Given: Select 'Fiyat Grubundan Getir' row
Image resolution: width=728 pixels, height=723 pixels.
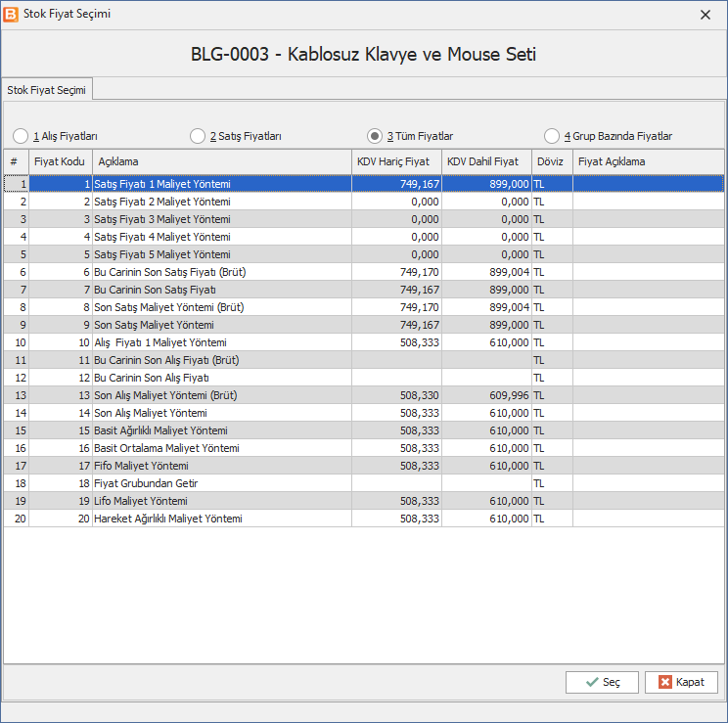Looking at the screenshot, I should pos(364,484).
